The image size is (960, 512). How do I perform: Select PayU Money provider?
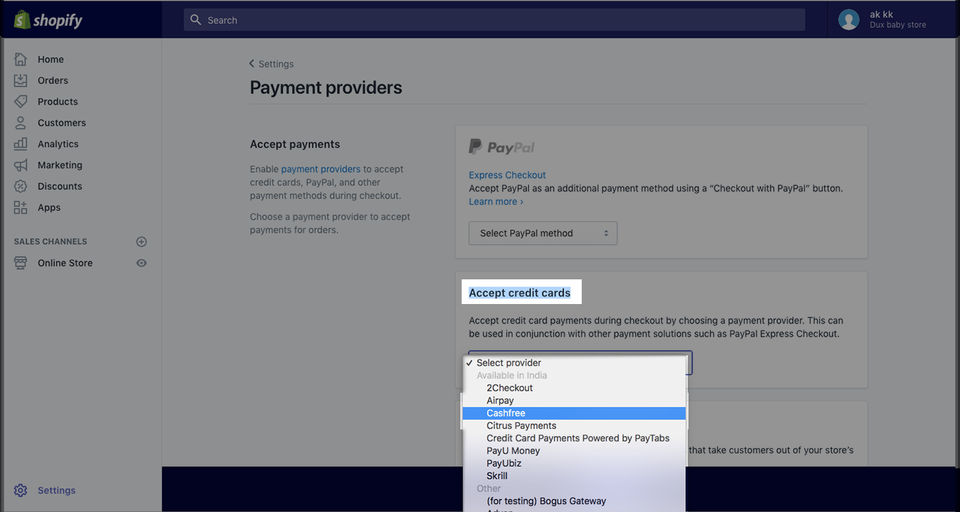coord(574,451)
